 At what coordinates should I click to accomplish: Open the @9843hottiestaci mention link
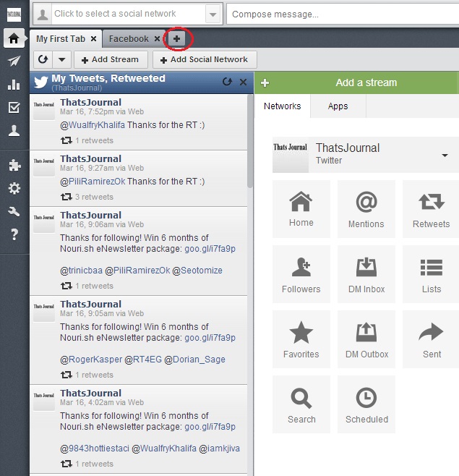coord(95,449)
